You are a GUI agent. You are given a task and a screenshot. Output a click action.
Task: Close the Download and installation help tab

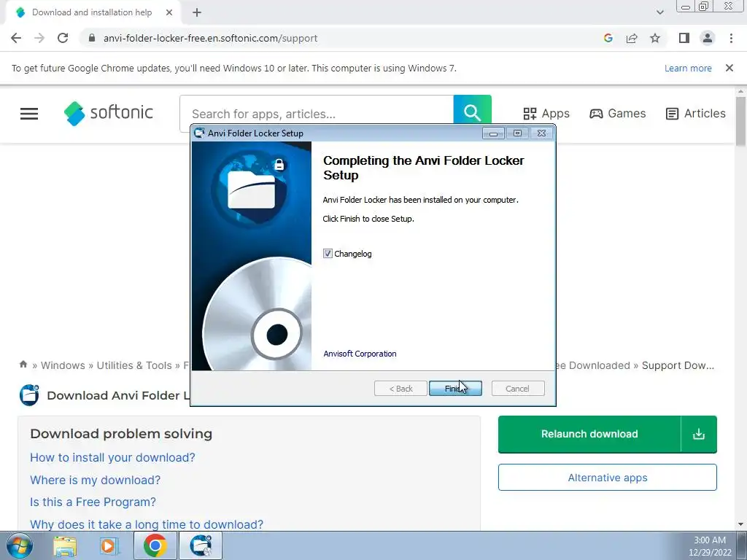click(x=169, y=12)
